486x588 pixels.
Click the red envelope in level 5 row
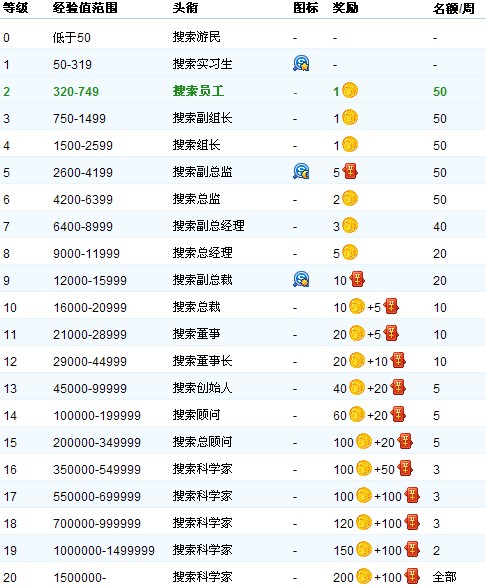coord(350,171)
